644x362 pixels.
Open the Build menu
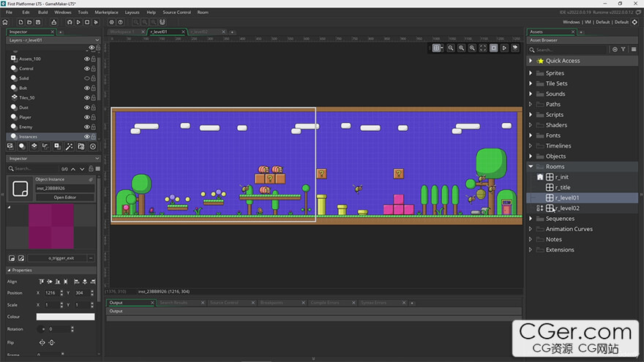pyautogui.click(x=42, y=12)
